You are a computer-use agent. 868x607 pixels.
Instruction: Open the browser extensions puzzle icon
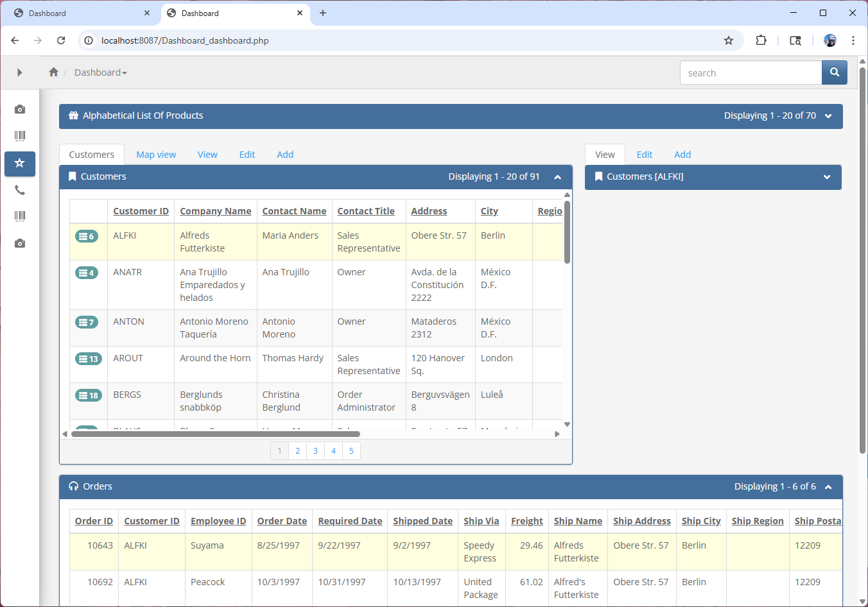(761, 40)
